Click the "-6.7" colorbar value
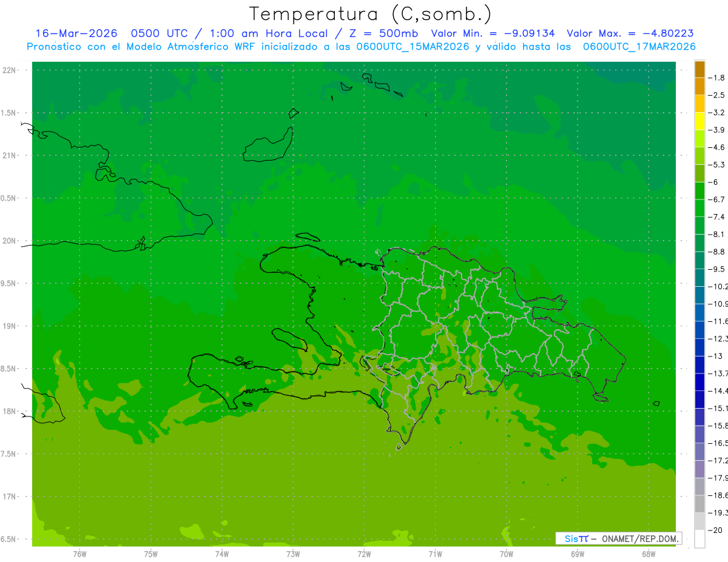This screenshot has height=562, width=728. click(x=716, y=199)
